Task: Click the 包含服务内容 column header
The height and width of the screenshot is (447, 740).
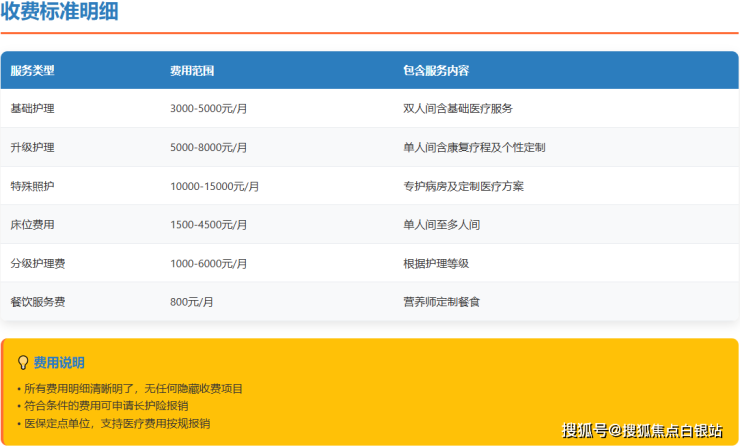Action: click(436, 71)
